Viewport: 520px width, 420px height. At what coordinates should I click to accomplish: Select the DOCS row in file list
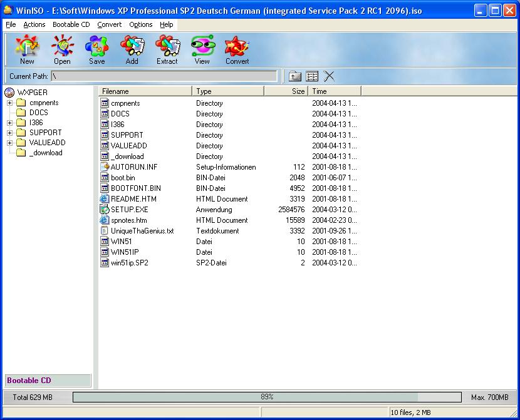coord(229,114)
